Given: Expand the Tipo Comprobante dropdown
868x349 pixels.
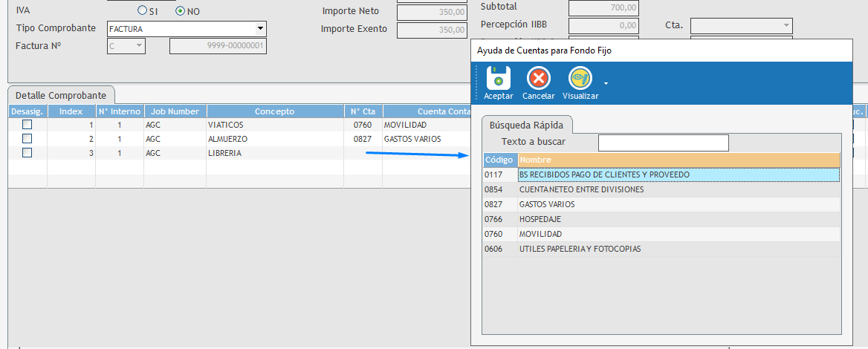Looking at the screenshot, I should 260,29.
